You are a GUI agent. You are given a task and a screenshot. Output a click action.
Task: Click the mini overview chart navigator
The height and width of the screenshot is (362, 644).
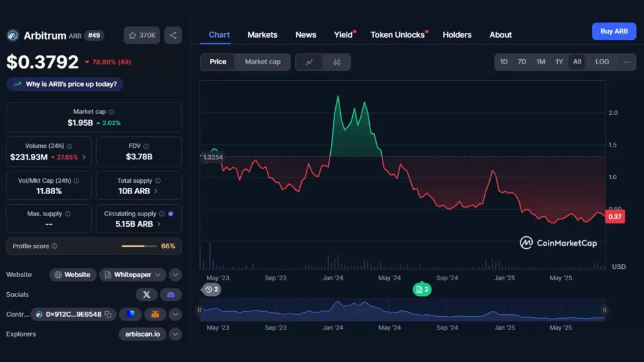tap(402, 310)
